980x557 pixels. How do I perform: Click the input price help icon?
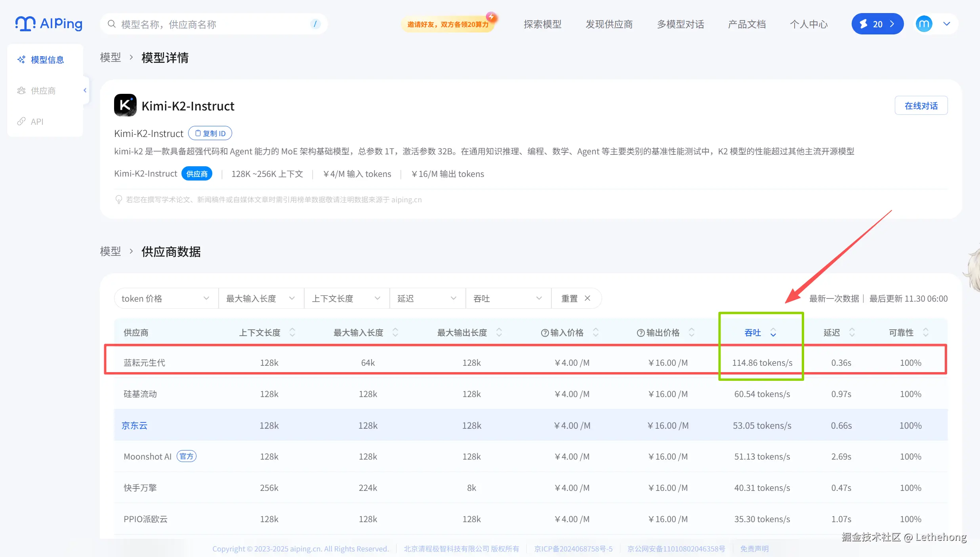(545, 333)
